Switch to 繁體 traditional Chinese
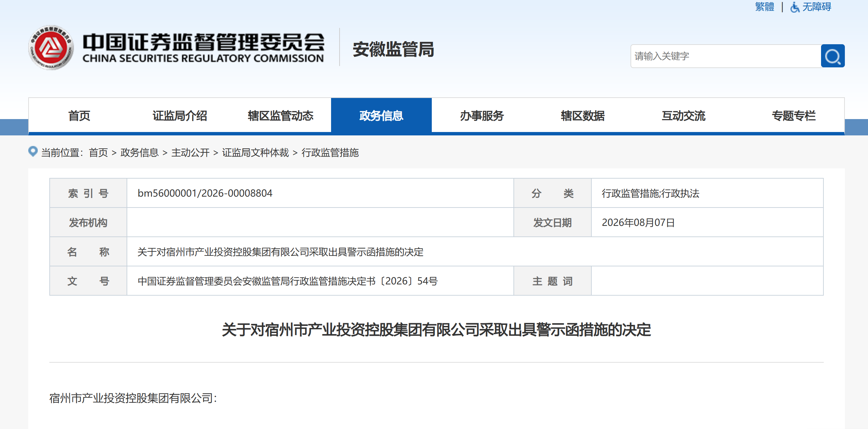 coord(765,7)
